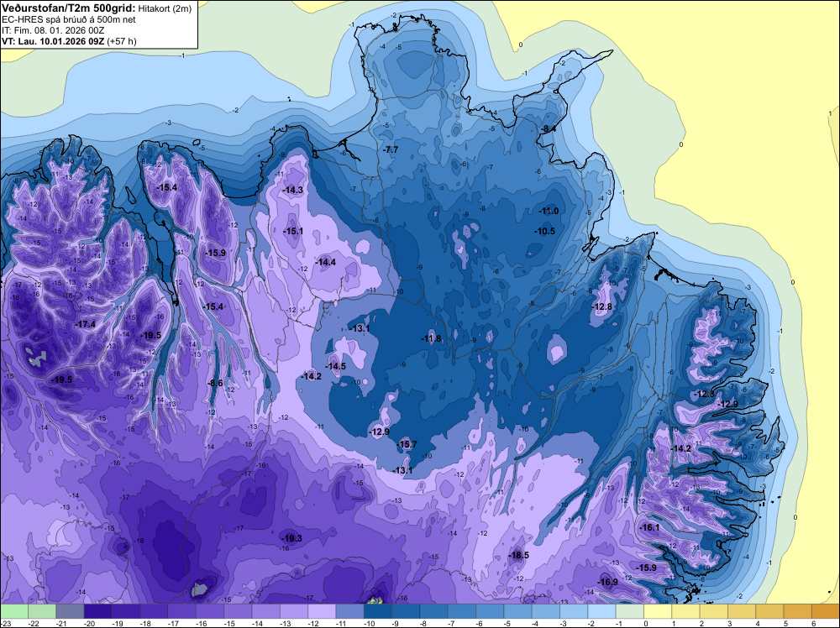Image resolution: width=840 pixels, height=628 pixels.
Task: Click the valid time 'VT: Lau. 10.01.2026 09Z'
Action: pyautogui.click(x=53, y=41)
